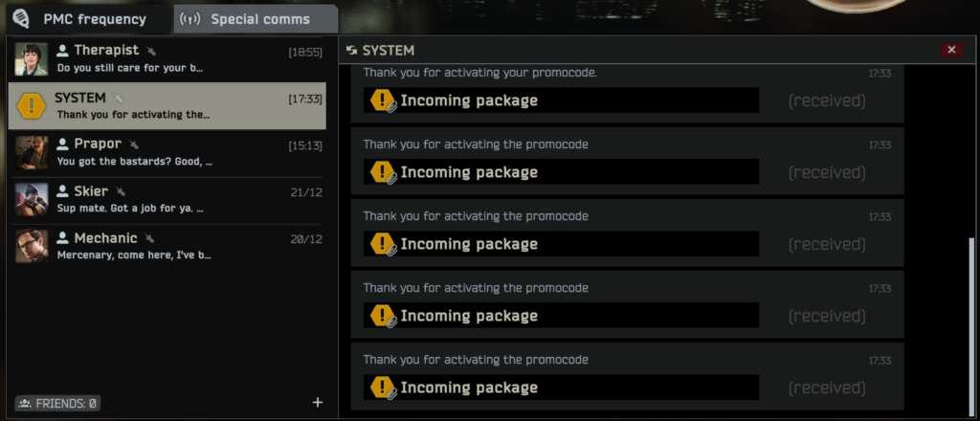Viewport: 980px width, 421px height.
Task: Switch to the PMC frequency tab
Action: 80,19
